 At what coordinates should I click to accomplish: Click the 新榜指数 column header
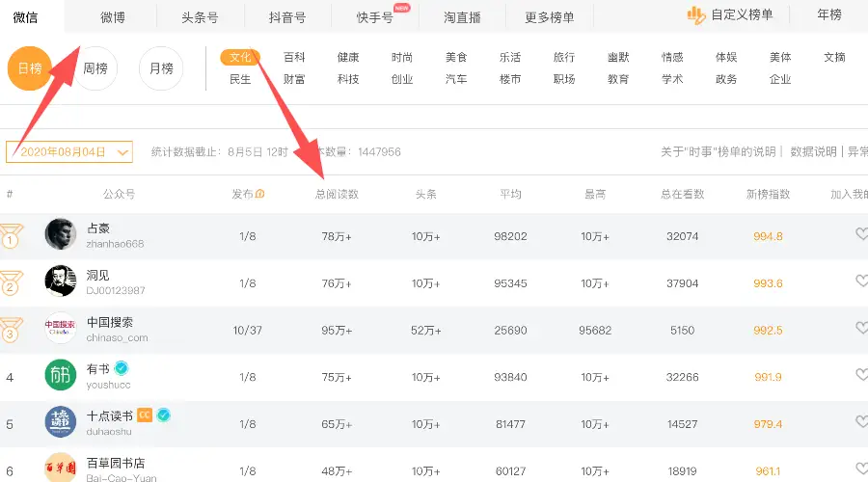coord(768,194)
